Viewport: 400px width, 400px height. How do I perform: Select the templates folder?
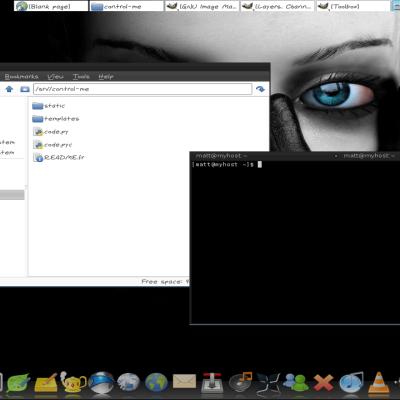(56, 119)
